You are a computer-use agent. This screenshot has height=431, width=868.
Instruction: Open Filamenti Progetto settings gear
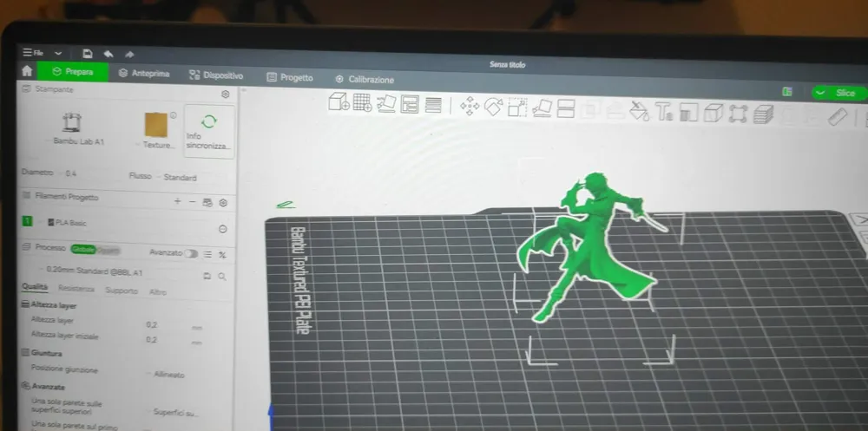tap(223, 203)
